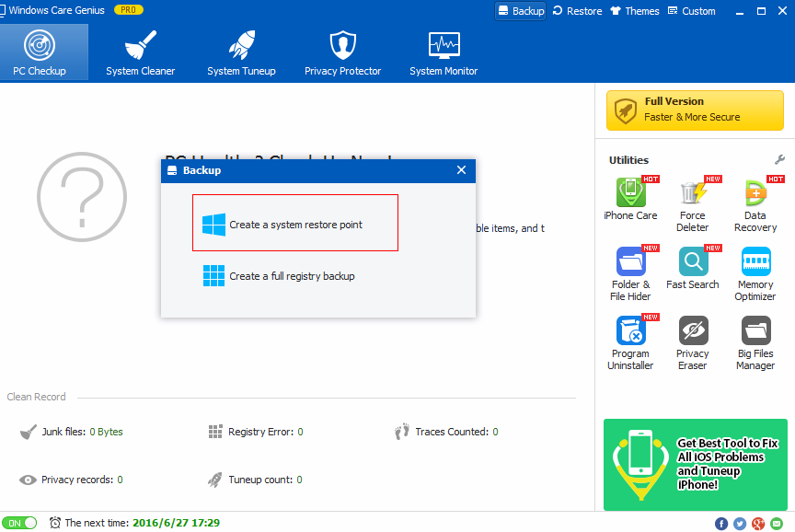Image resolution: width=795 pixels, height=532 pixels.
Task: Launch Data Recovery utility
Action: click(755, 204)
